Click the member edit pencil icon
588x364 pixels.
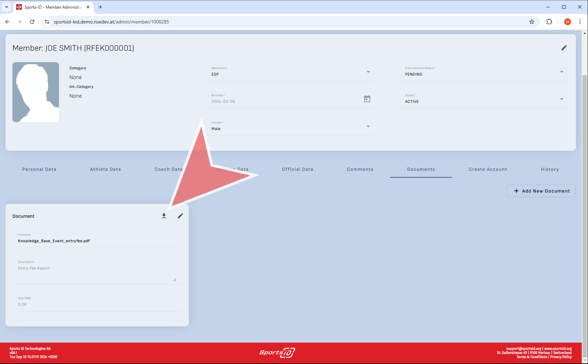[564, 48]
